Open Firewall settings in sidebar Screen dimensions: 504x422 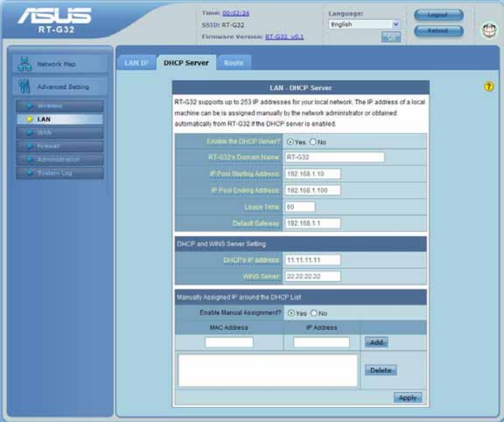(x=60, y=146)
